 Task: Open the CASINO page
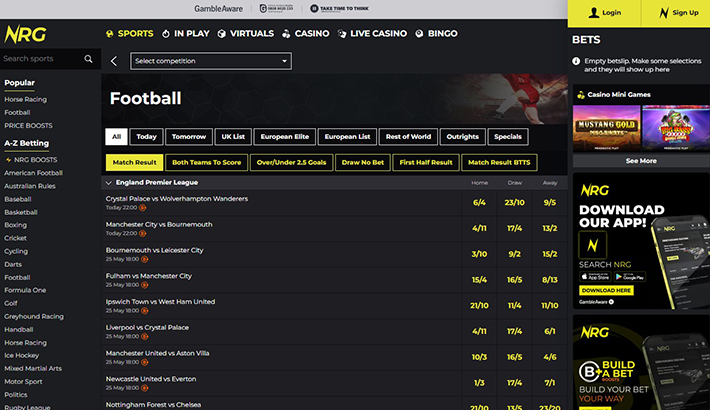pyautogui.click(x=306, y=34)
